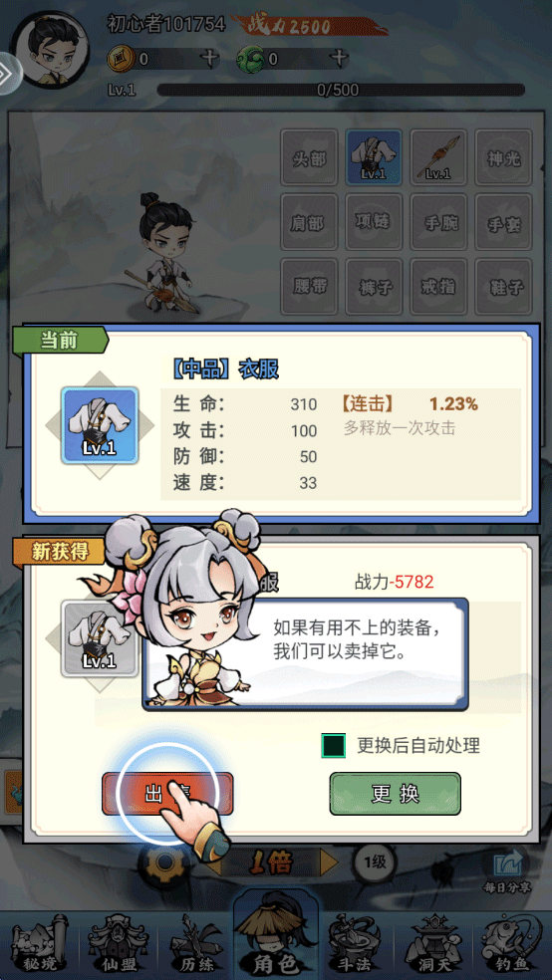
Task: Select the equipped clothing slot Lv.1
Action: click(374, 157)
